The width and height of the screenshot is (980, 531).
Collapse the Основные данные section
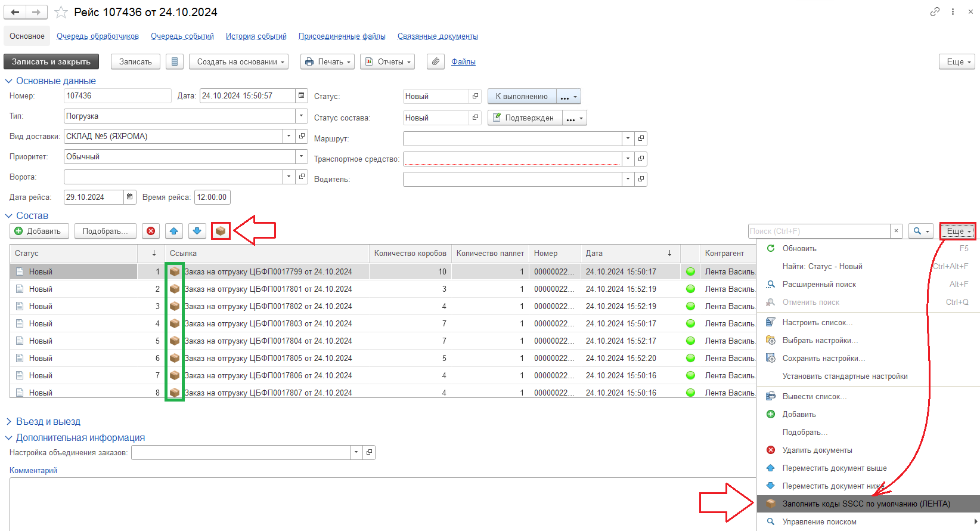[8, 81]
